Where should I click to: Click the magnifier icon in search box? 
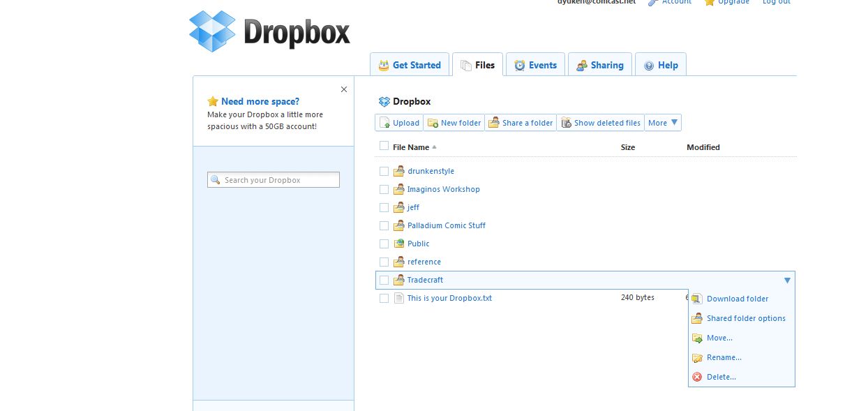216,180
